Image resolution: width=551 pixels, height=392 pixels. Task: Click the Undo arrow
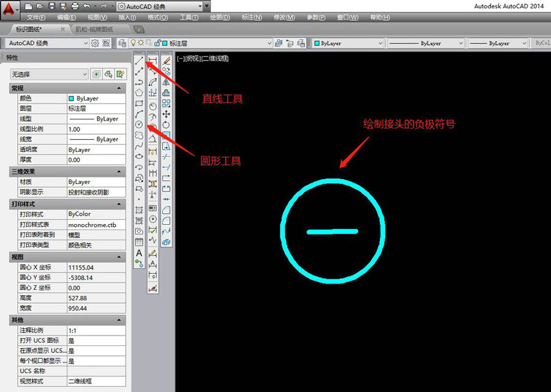click(87, 6)
